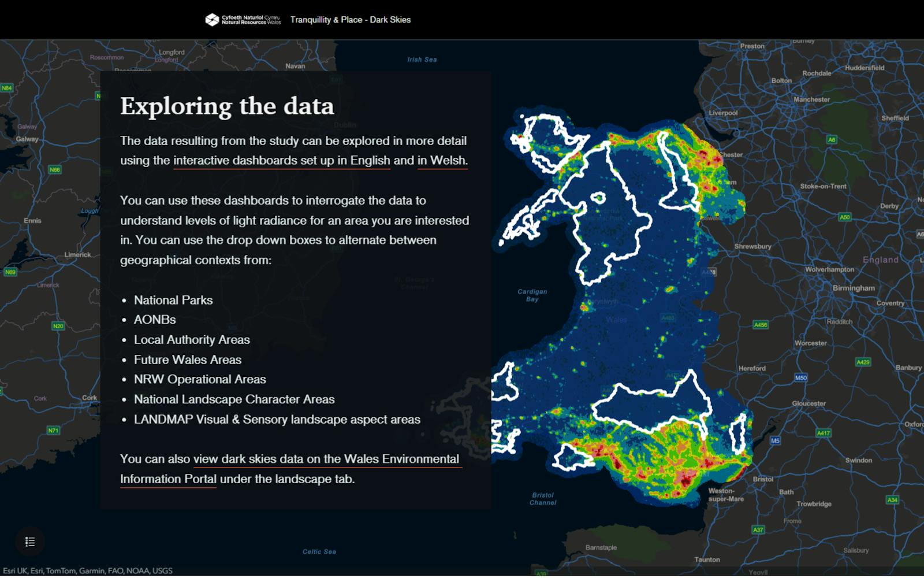Screen dimensions: 924x578
Task: Open the story contents list button
Action: coord(30,542)
